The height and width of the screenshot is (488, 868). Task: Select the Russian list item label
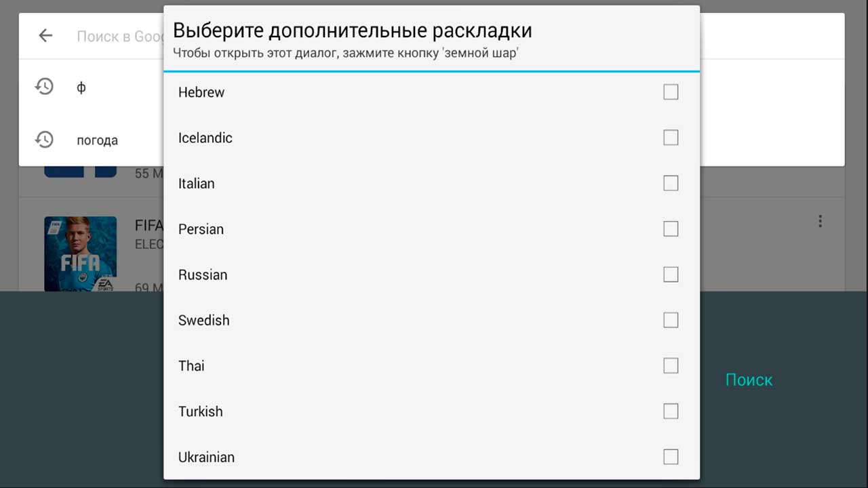[203, 274]
